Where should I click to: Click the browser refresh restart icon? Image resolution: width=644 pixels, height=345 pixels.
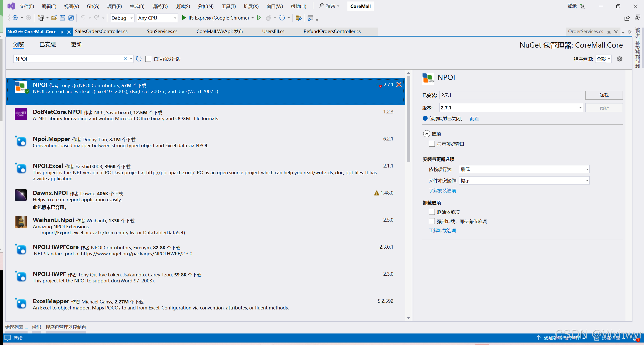click(x=282, y=18)
